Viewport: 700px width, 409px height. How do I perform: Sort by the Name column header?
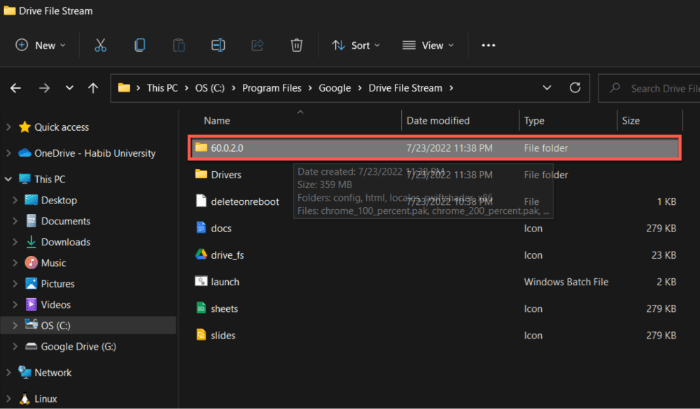(217, 121)
